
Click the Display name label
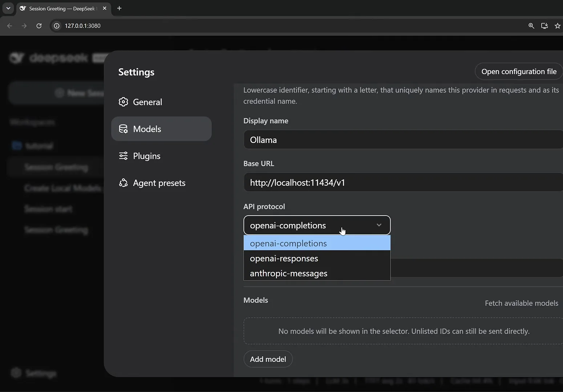[x=266, y=121]
